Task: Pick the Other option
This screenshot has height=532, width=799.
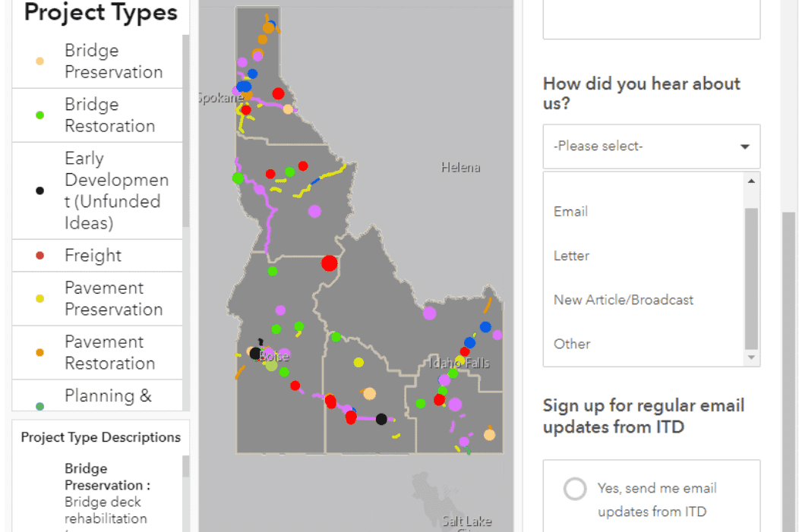Action: coord(572,344)
